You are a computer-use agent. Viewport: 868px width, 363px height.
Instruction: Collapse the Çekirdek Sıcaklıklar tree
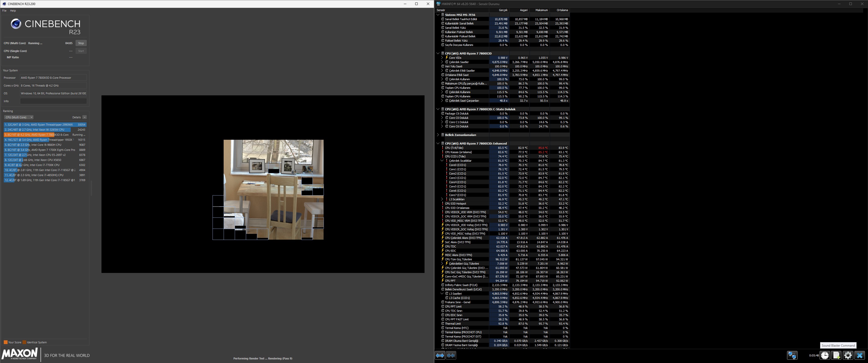[442, 161]
